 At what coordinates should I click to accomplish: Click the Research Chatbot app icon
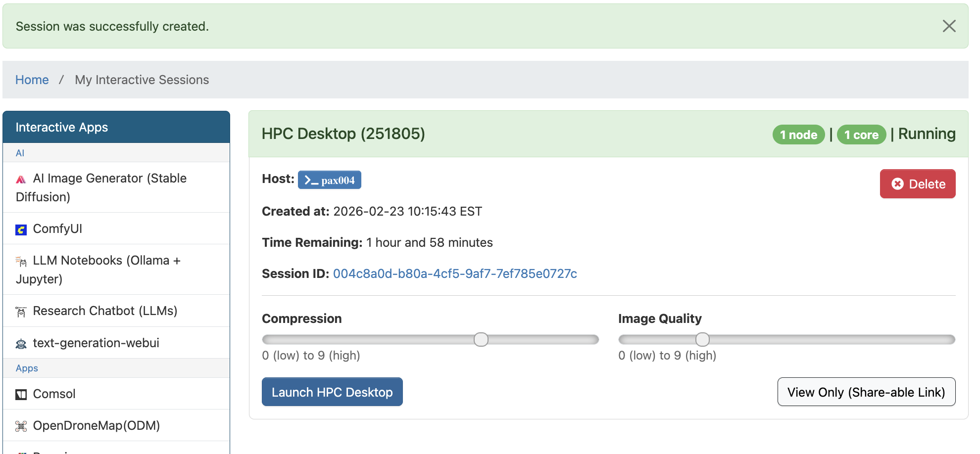[x=21, y=312]
